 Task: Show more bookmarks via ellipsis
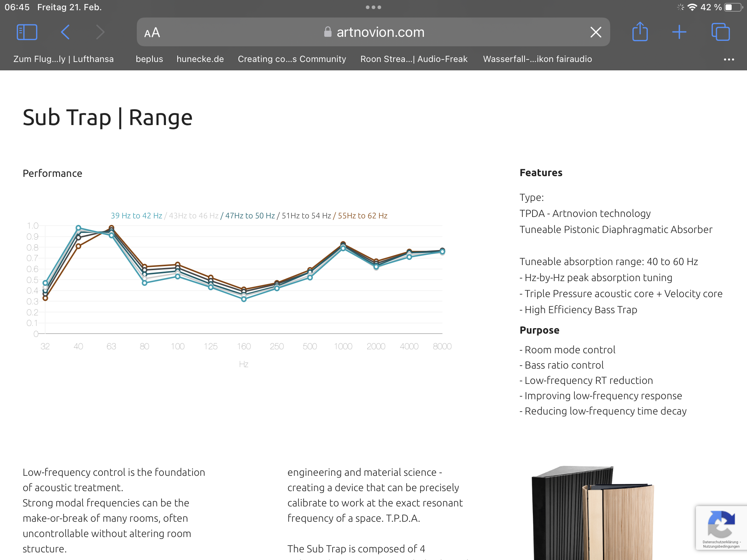[729, 59]
